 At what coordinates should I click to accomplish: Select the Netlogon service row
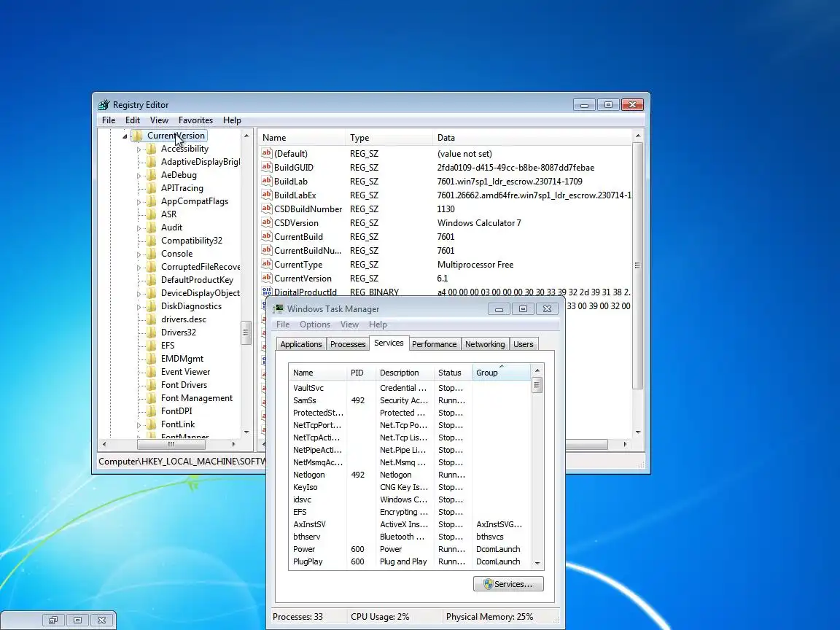[410, 475]
